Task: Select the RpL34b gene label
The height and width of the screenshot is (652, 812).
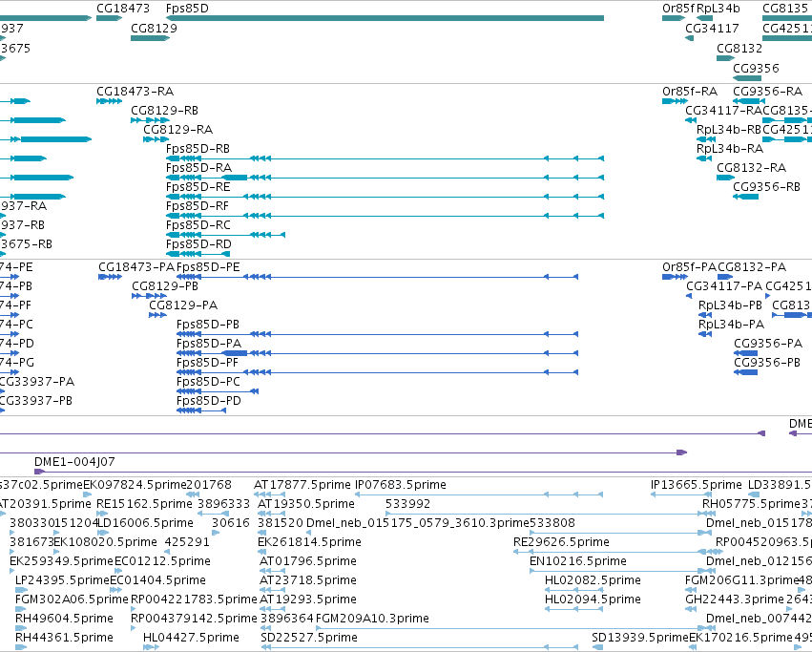Action: [718, 9]
